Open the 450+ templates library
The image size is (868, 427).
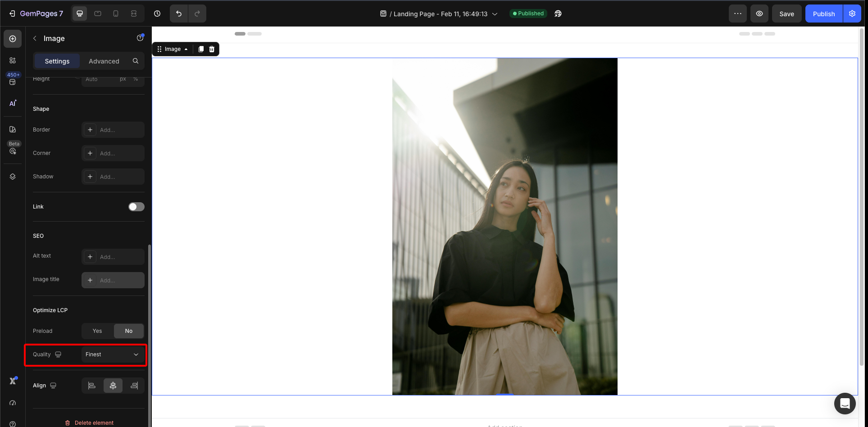13,79
